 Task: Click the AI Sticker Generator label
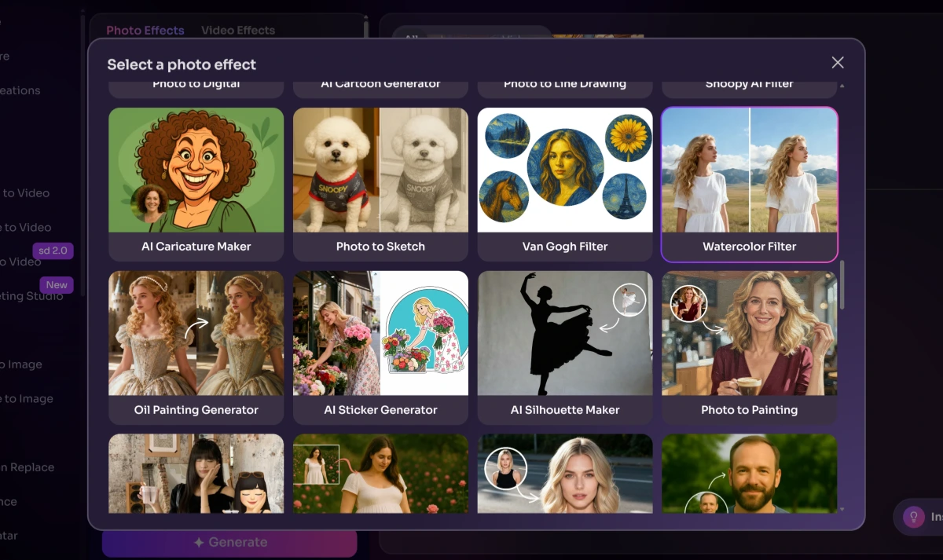click(380, 410)
